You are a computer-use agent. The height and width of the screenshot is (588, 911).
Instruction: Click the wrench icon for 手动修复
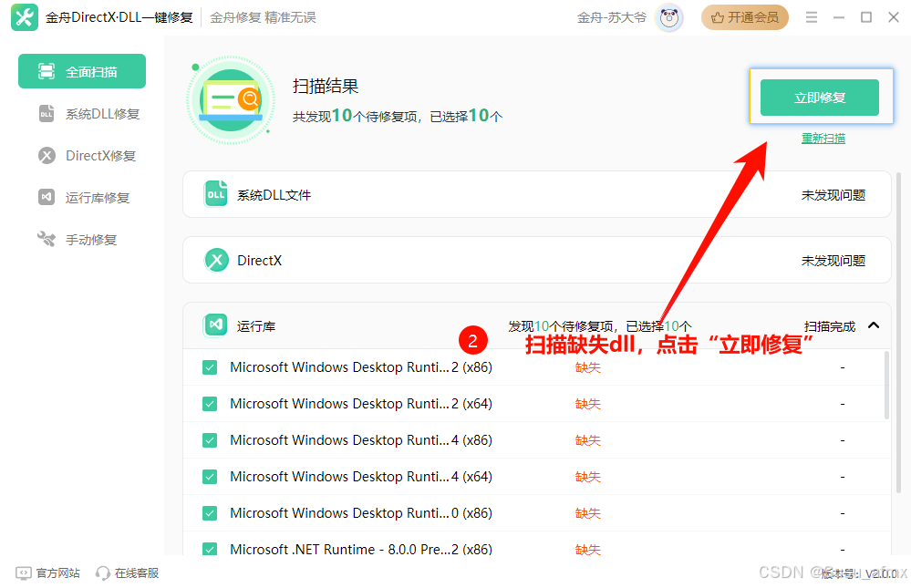[46, 240]
